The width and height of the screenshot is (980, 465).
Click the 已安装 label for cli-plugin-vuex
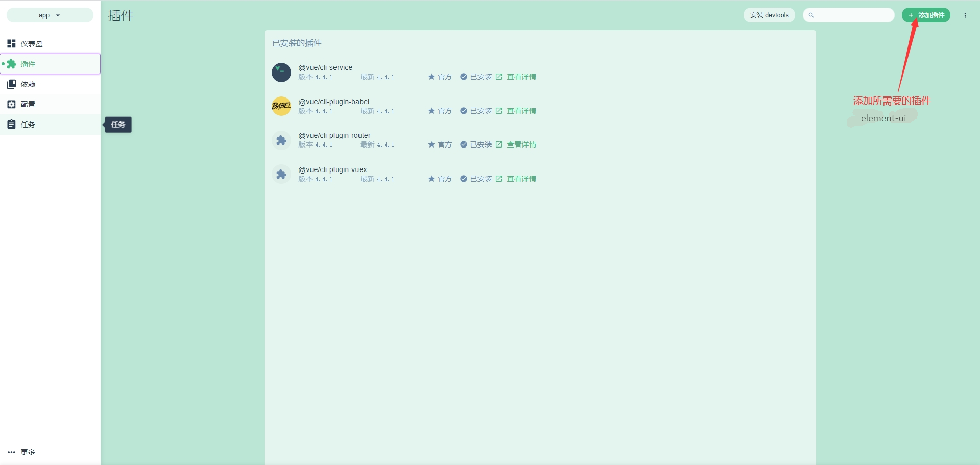[481, 179]
